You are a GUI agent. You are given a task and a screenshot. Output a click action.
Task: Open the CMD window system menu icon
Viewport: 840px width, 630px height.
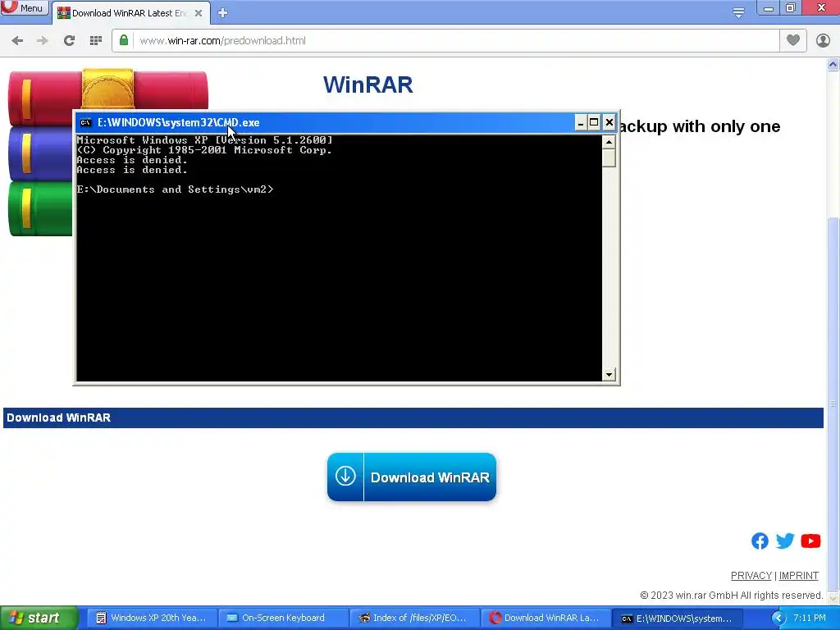click(x=85, y=123)
